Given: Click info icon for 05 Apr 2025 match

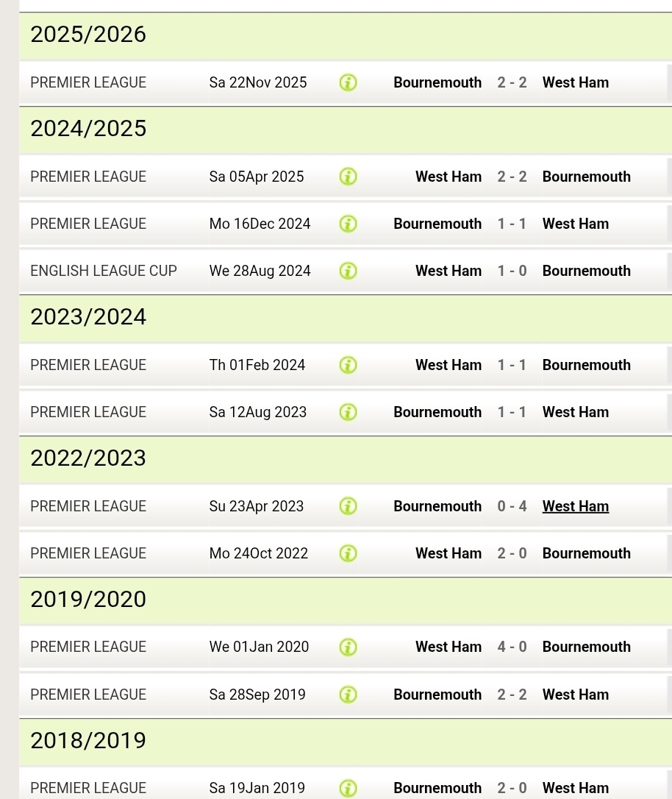Looking at the screenshot, I should click(x=348, y=177).
